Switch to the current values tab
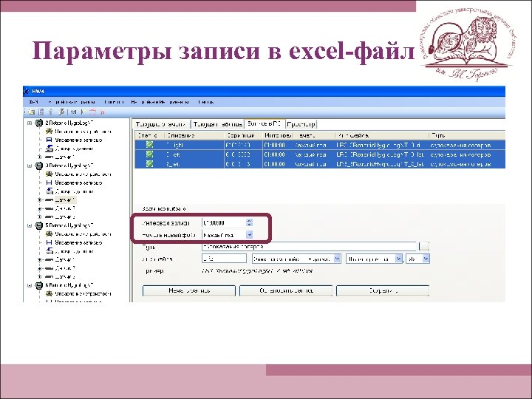 click(x=161, y=124)
